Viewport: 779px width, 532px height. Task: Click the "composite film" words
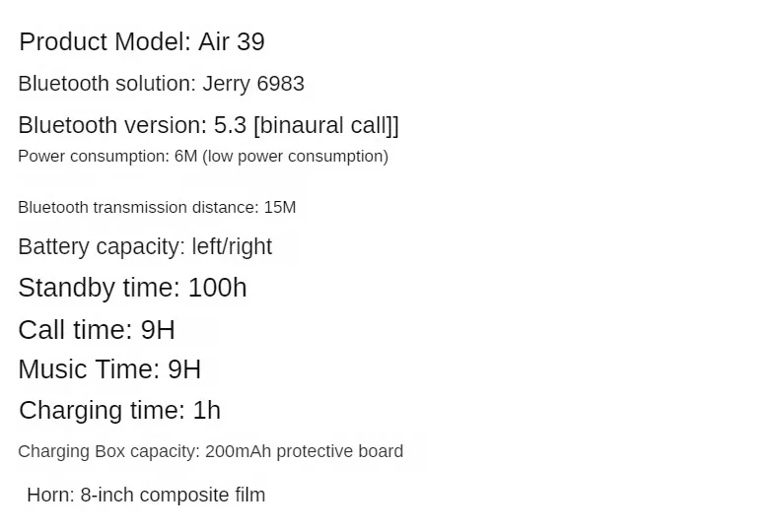(x=202, y=495)
